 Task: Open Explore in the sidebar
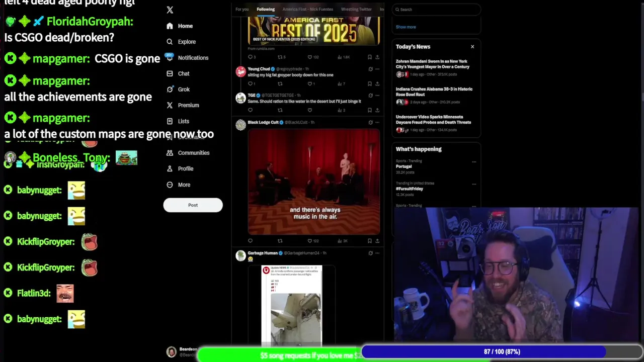point(181,42)
